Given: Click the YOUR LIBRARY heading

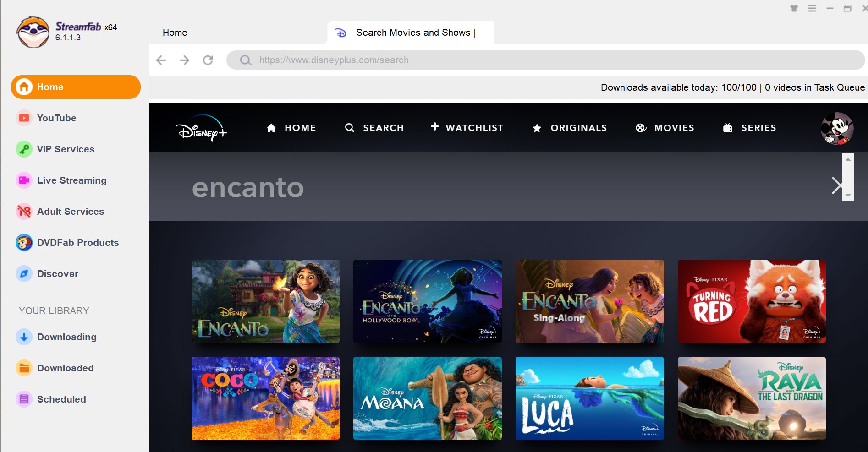Looking at the screenshot, I should point(54,310).
